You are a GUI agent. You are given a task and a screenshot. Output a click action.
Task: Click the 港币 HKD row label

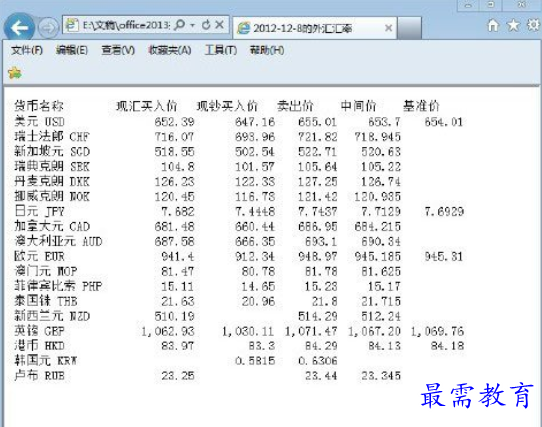39,345
